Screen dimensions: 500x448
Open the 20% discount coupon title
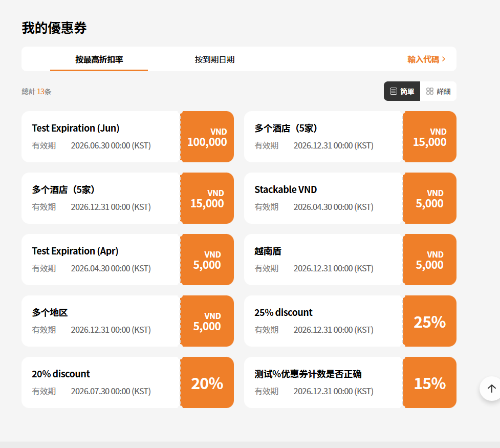(x=61, y=374)
